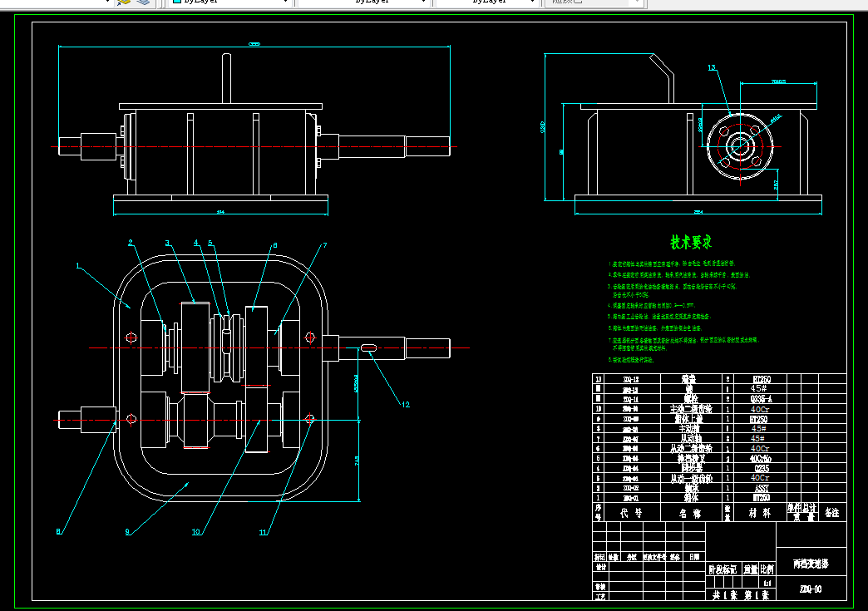
Task: Select part number 7 callout label
Action: tap(325, 245)
